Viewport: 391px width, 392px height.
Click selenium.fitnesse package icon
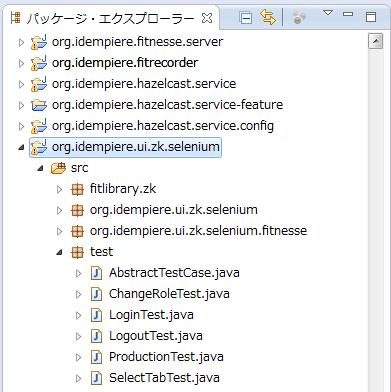[77, 232]
